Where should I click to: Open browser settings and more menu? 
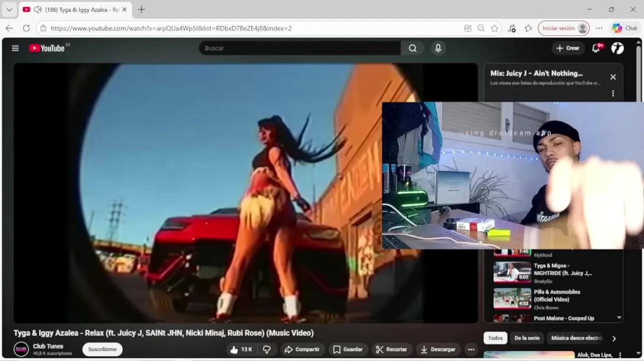tap(599, 28)
